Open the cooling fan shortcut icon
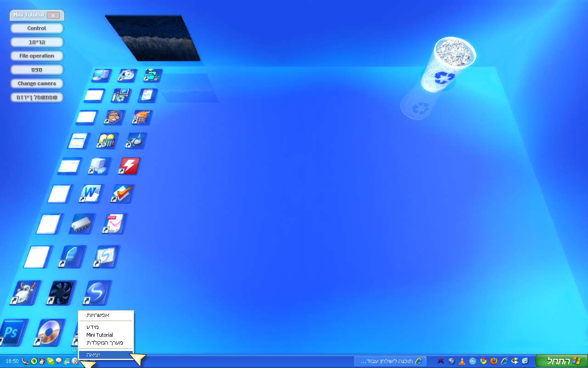 [x=61, y=293]
